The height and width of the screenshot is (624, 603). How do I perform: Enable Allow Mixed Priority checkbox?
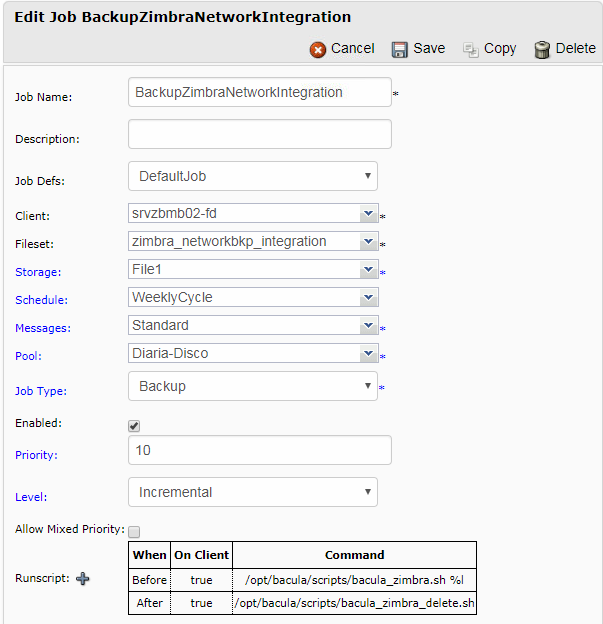point(134,532)
